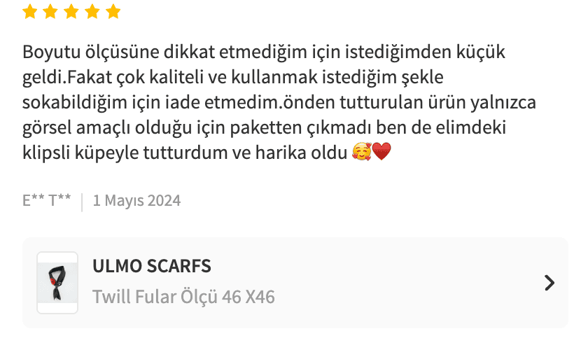
Task: Click the review line starting with Boyutu ölçüsüne
Action: coord(264,52)
